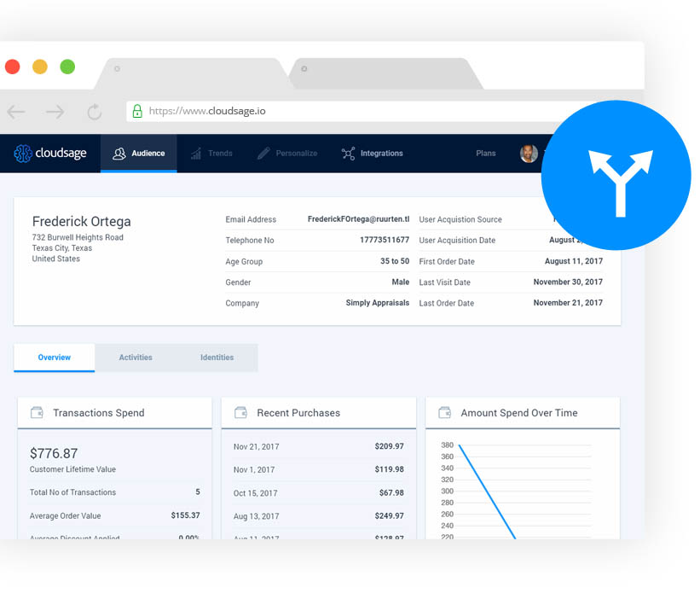Click the Transactions Spend wallet icon
The width and height of the screenshot is (700, 599).
click(x=37, y=413)
